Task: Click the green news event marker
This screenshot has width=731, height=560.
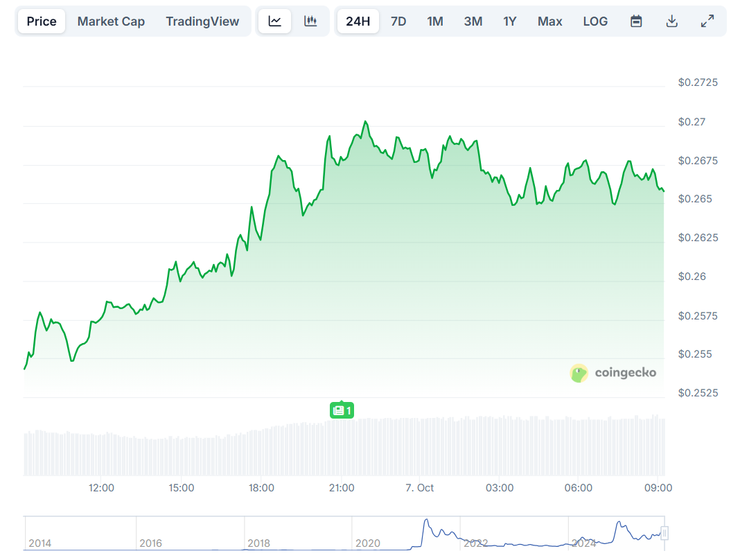Action: pyautogui.click(x=342, y=410)
